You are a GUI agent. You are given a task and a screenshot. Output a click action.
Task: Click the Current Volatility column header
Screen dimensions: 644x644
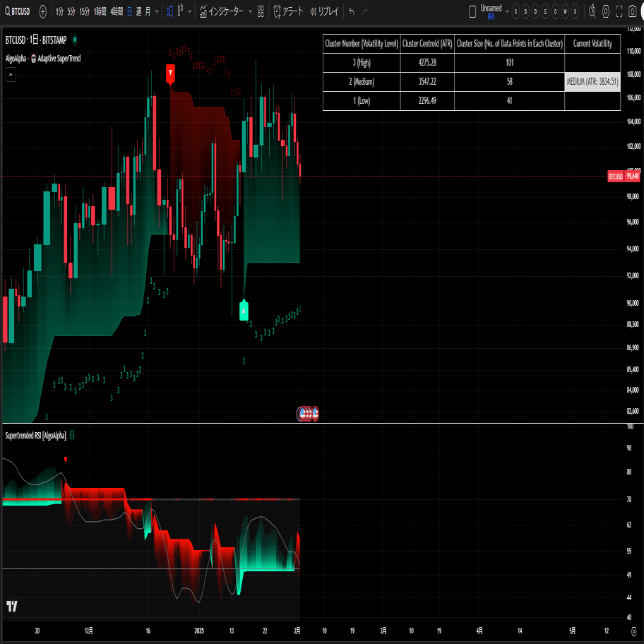[x=592, y=44]
